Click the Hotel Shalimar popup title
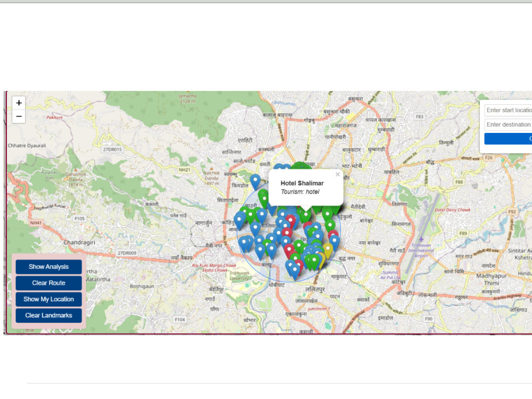Viewport: 532px width, 399px height. coord(302,183)
